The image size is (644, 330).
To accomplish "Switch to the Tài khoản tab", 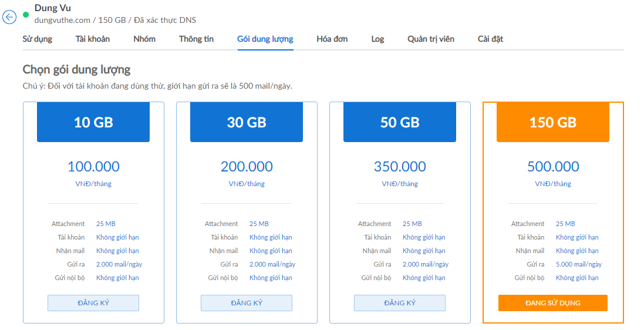I will tap(92, 39).
